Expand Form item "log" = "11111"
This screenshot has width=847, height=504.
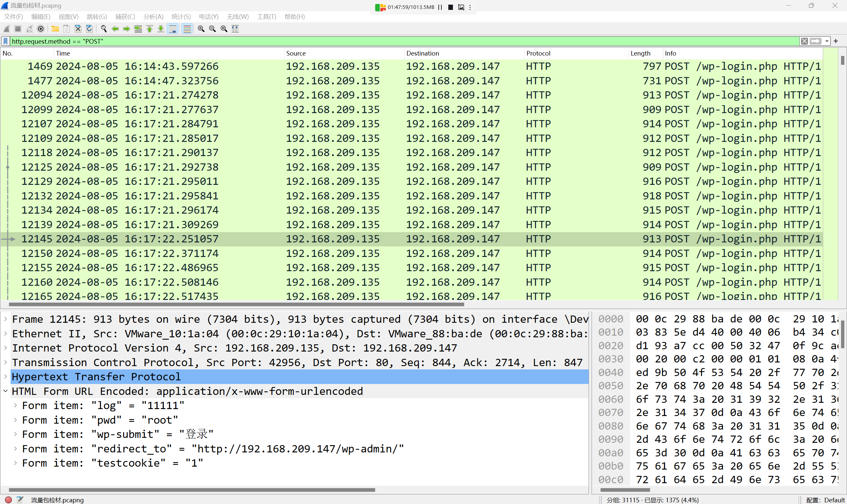click(x=16, y=405)
